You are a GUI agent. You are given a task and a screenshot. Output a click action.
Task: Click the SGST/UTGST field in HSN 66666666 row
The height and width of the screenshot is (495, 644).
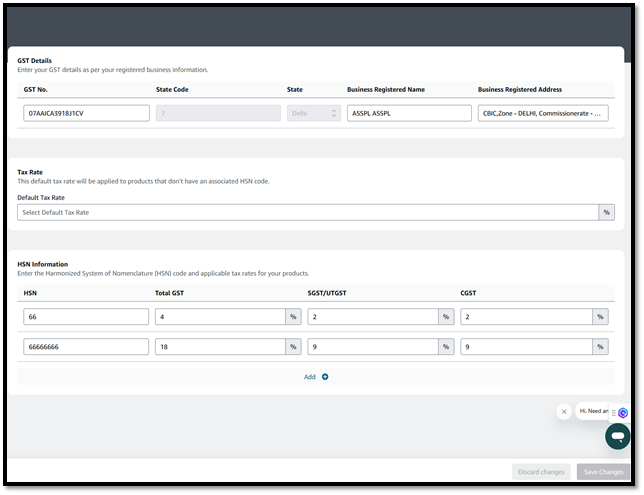(x=373, y=347)
